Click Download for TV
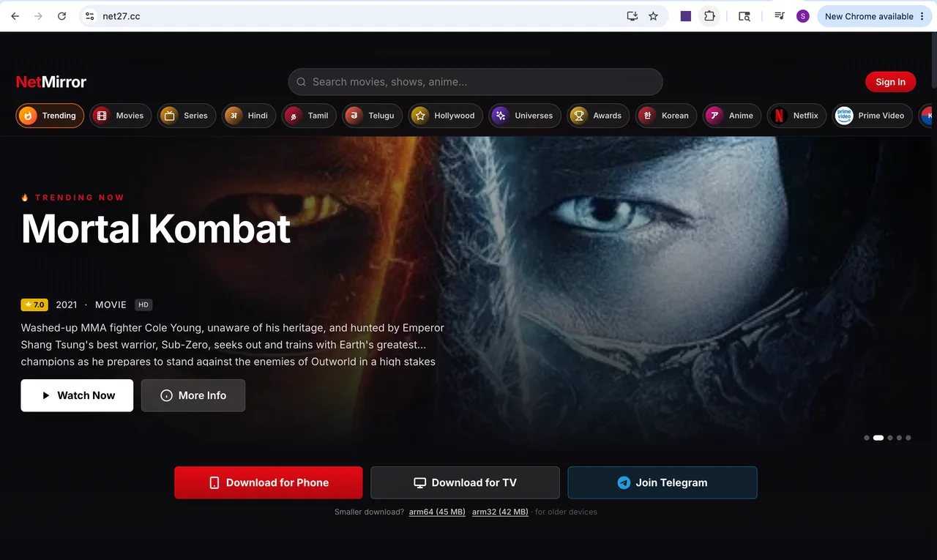This screenshot has height=560, width=937. [x=465, y=482]
